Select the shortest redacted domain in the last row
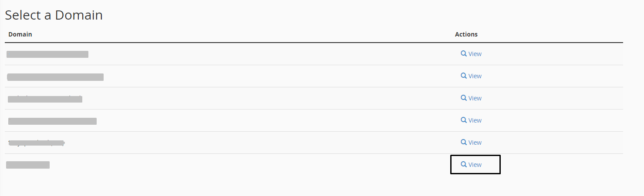Viewport: 644px width, 196px height. tap(28, 165)
